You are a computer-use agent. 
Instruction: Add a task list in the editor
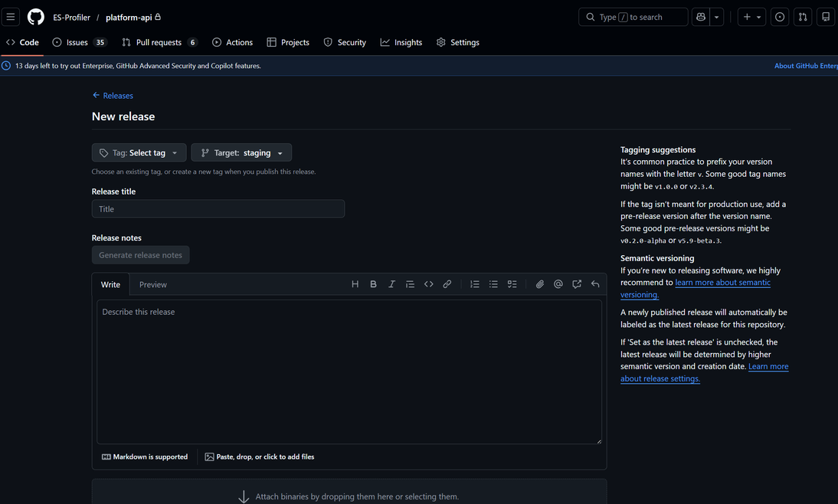(512, 284)
